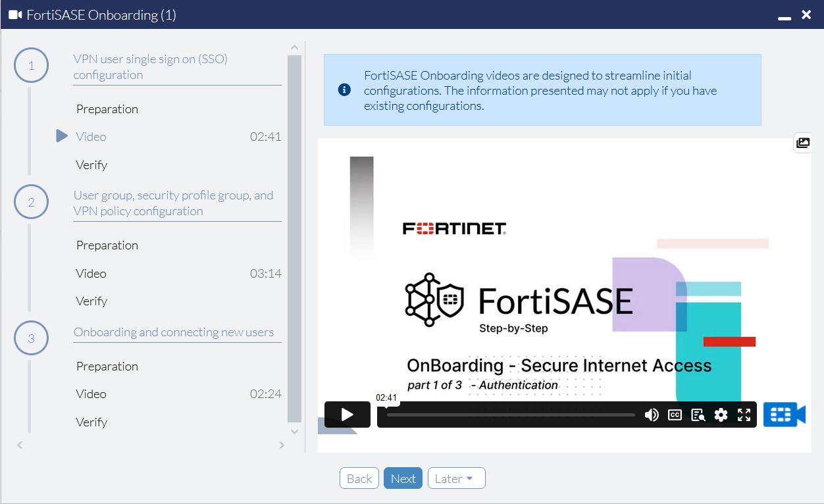
Task: Select step 2 circle indicator
Action: coord(31,201)
